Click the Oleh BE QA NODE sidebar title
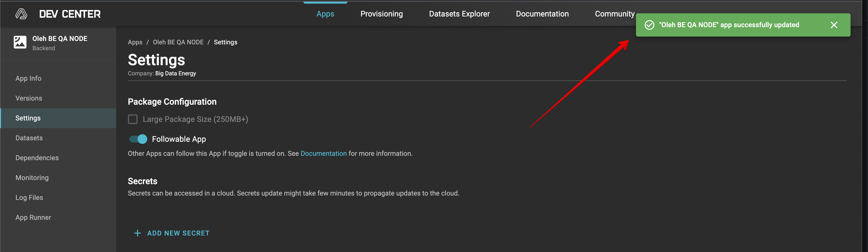 (x=60, y=39)
